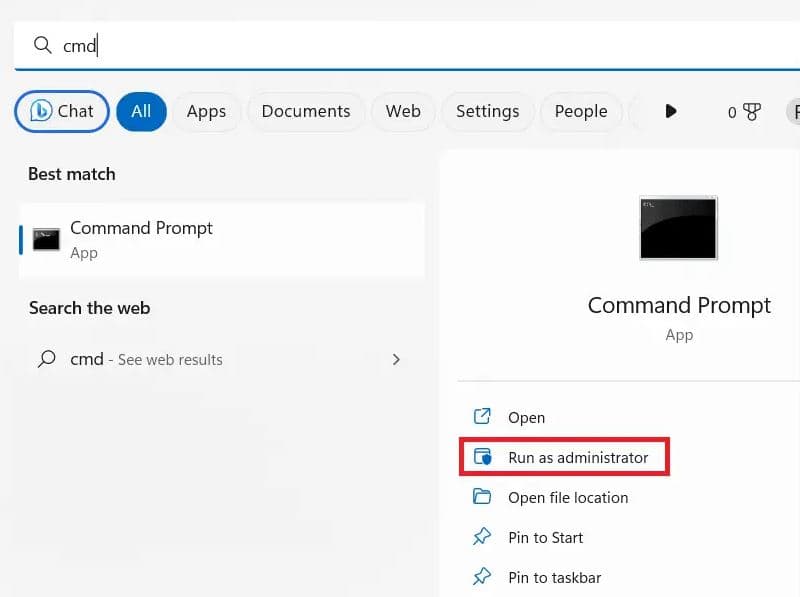800x597 pixels.
Task: Switch to the Web filter tab
Action: [x=403, y=112]
